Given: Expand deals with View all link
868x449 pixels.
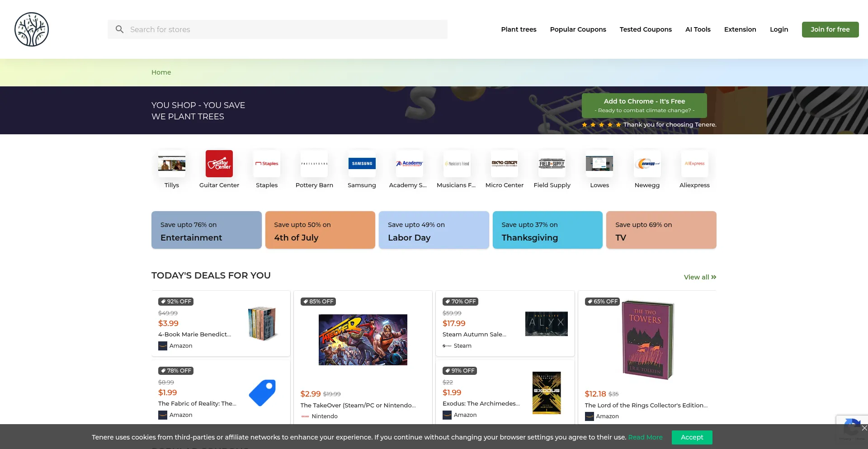Looking at the screenshot, I should [x=699, y=277].
